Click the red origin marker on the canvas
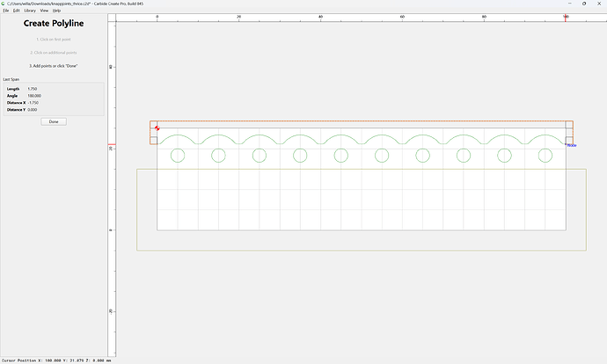607x364 pixels. pyautogui.click(x=157, y=128)
